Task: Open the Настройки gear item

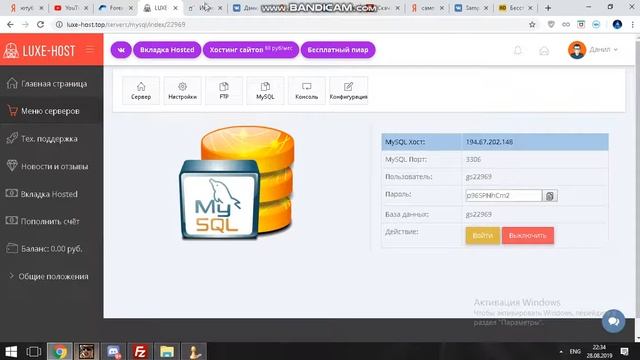Action: [x=182, y=91]
